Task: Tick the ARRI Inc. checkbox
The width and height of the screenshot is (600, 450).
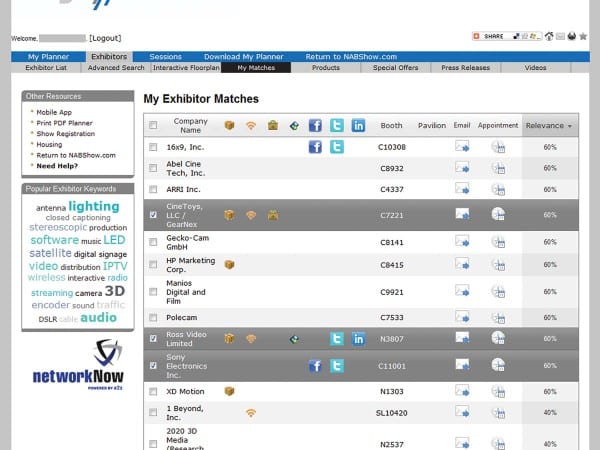Action: coord(153,189)
